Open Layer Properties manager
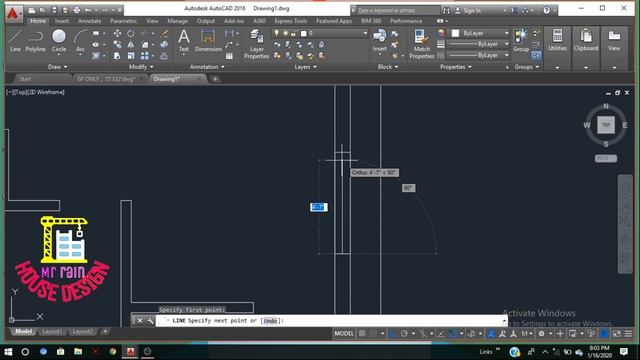 click(x=256, y=44)
